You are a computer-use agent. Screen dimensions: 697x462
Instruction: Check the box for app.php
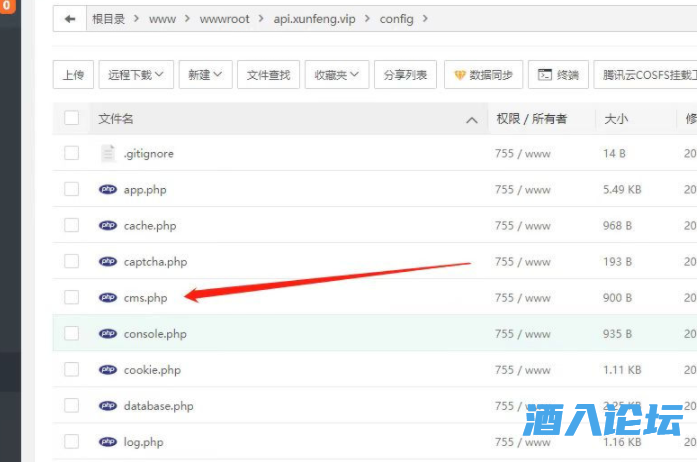pos(72,189)
